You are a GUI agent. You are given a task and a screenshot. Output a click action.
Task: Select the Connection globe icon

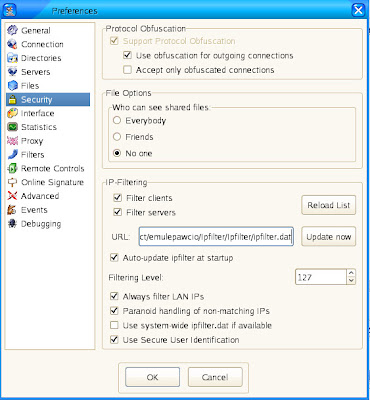tap(12, 44)
